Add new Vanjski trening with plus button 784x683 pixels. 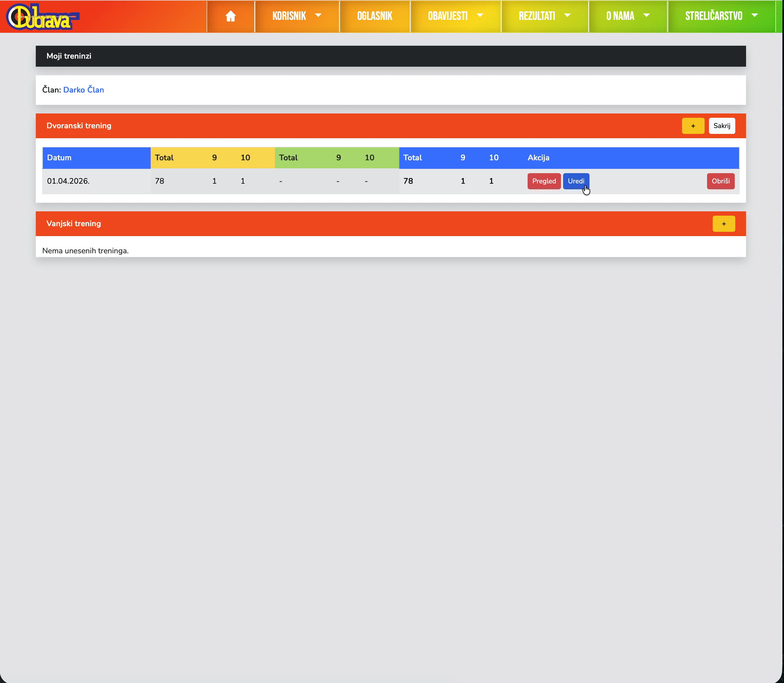pos(723,224)
